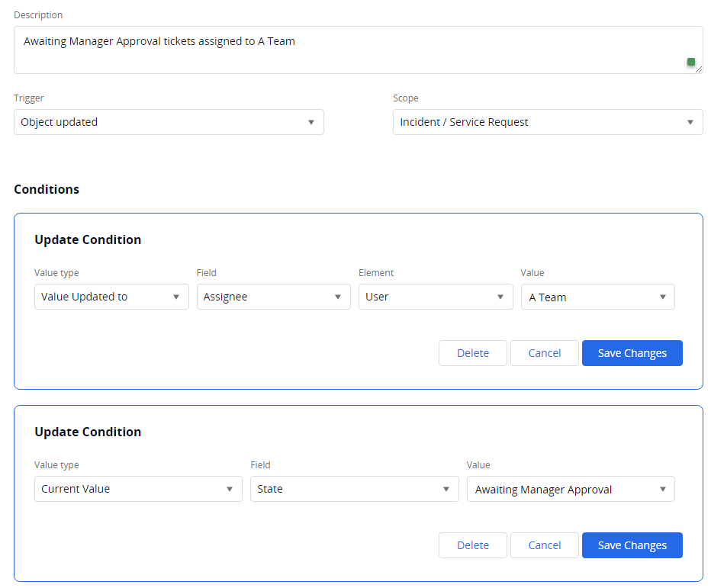Open Value type dropdown showing Current Value
The image size is (711, 588).
tap(138, 489)
